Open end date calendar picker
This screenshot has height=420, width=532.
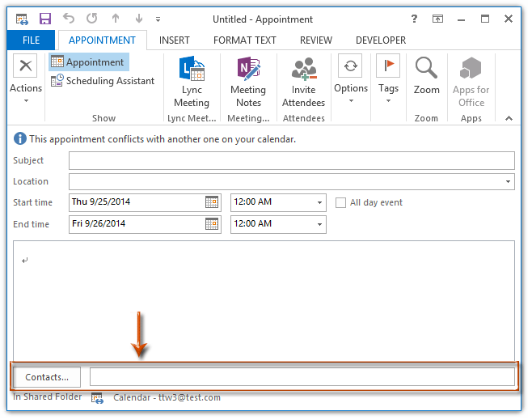212,224
